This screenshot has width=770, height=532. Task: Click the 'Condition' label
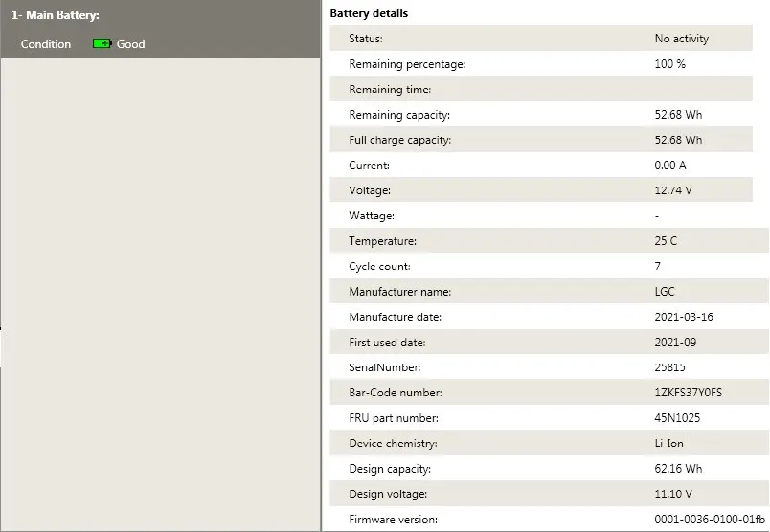[x=46, y=44]
